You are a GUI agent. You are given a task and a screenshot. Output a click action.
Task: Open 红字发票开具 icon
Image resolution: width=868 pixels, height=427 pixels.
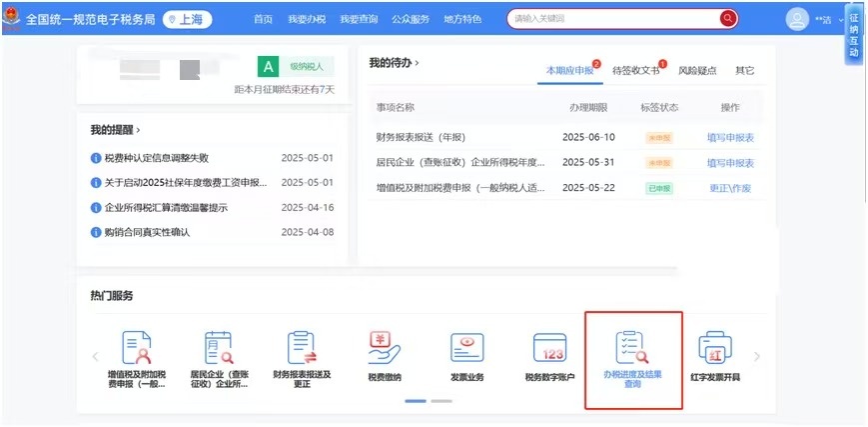click(715, 350)
